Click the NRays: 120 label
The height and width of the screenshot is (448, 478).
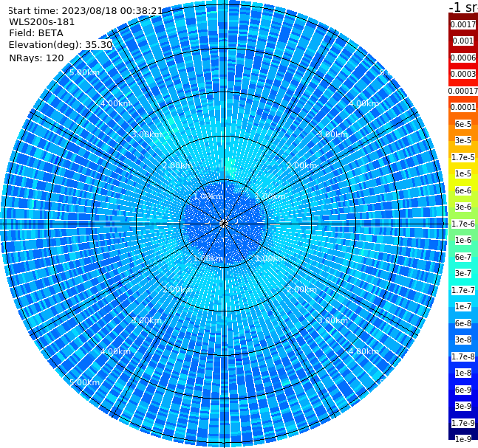36,58
